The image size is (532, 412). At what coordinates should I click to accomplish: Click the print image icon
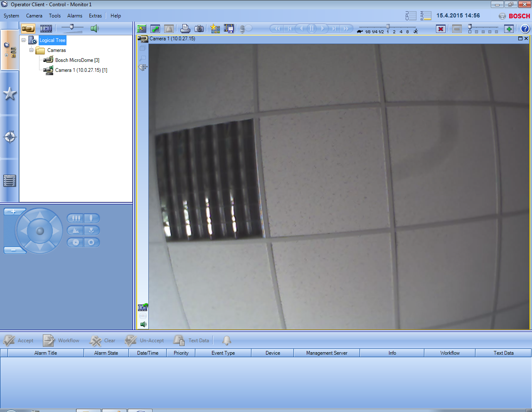point(185,29)
